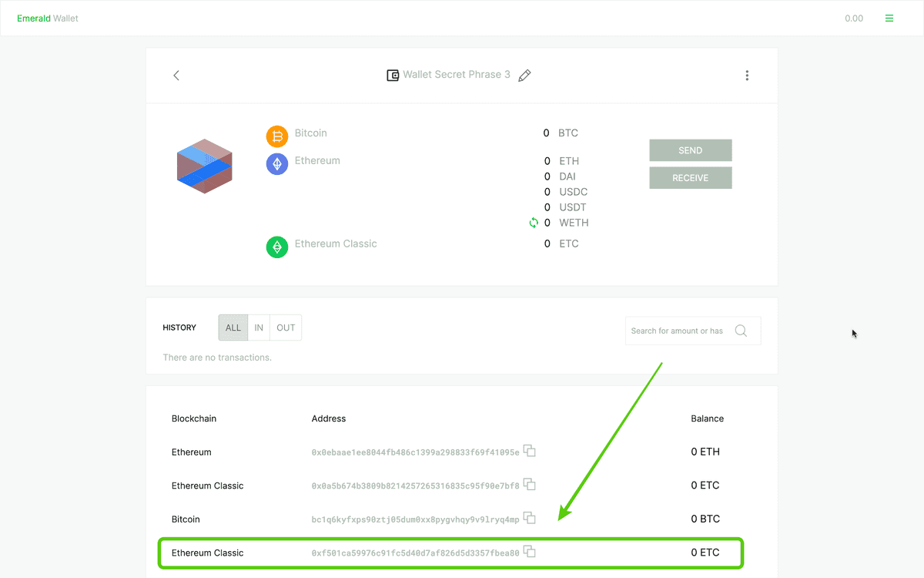This screenshot has height=578, width=924.
Task: Enable the ALL history filter
Action: coord(233,327)
